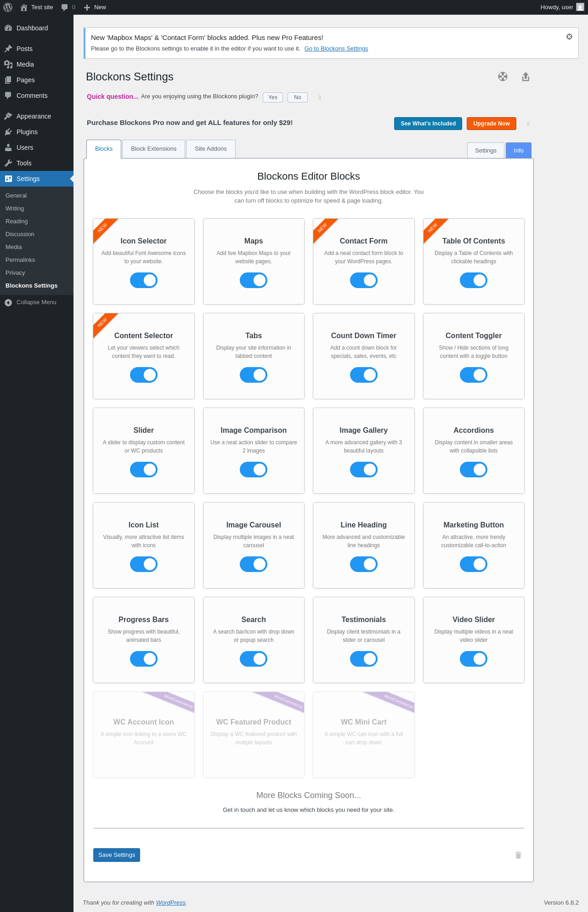This screenshot has width=588, height=912.
Task: Open the Settings tab on right
Action: [486, 150]
